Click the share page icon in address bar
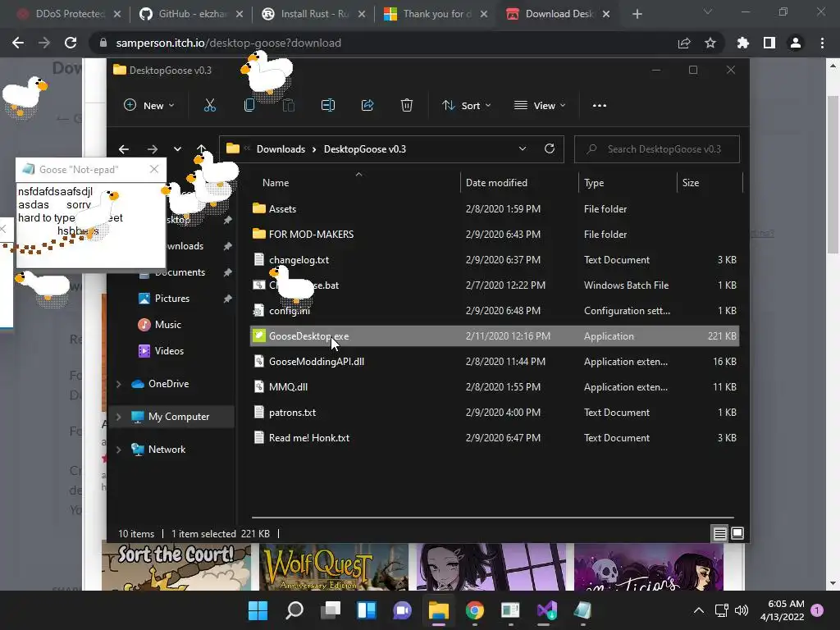The image size is (840, 630). click(x=684, y=43)
